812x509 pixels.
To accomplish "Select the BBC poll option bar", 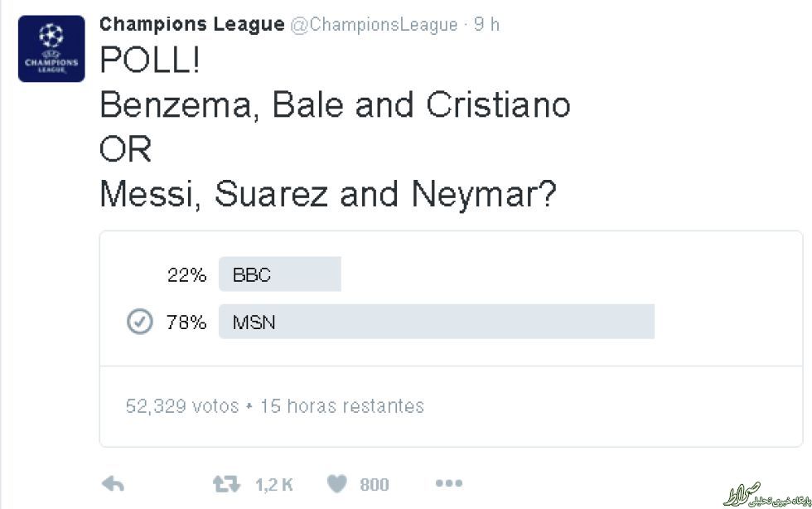I will tap(280, 275).
